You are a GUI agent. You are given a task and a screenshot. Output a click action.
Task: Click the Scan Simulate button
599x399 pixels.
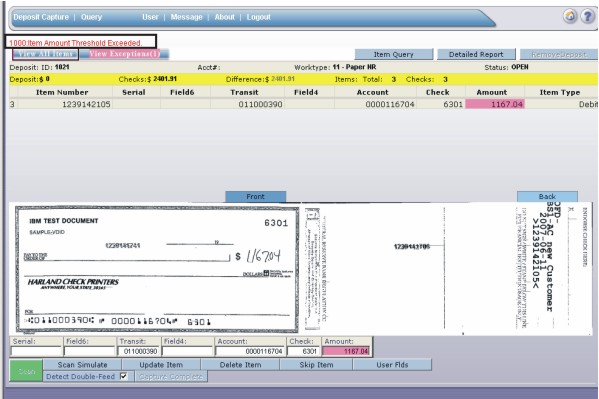tap(83, 365)
